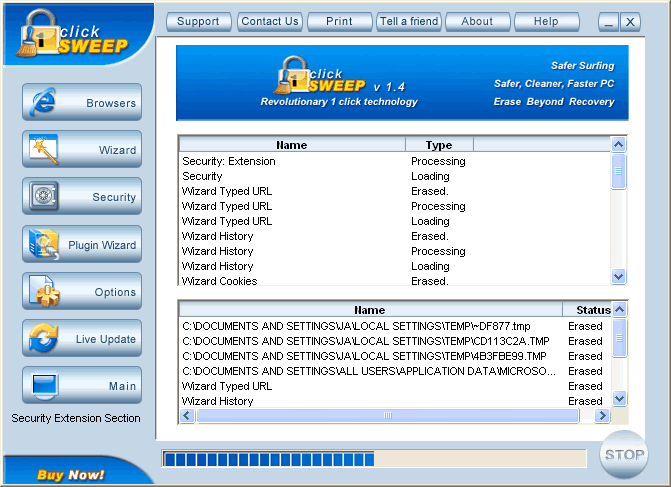Select 'Wizard History' in lower list
The height and width of the screenshot is (487, 671).
click(x=396, y=401)
